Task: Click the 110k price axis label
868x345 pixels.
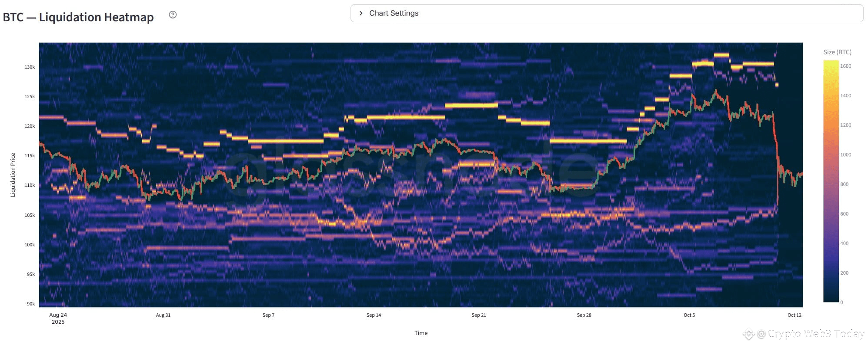Action: tap(30, 185)
